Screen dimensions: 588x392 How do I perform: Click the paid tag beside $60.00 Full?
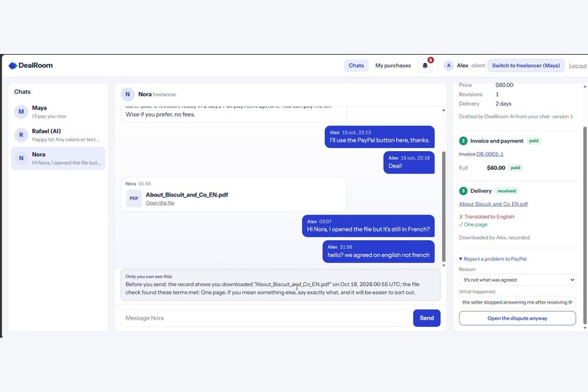pos(515,168)
